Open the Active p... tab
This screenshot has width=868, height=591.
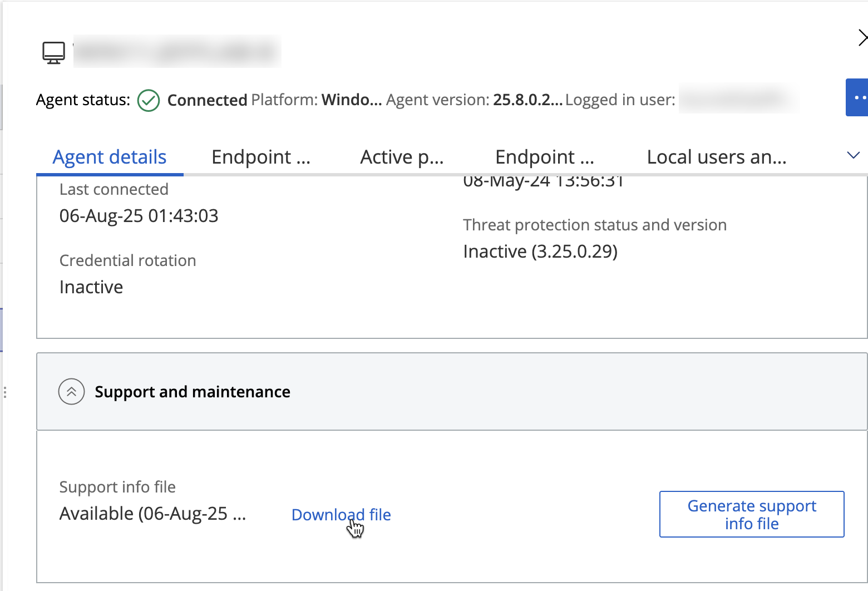[402, 157]
